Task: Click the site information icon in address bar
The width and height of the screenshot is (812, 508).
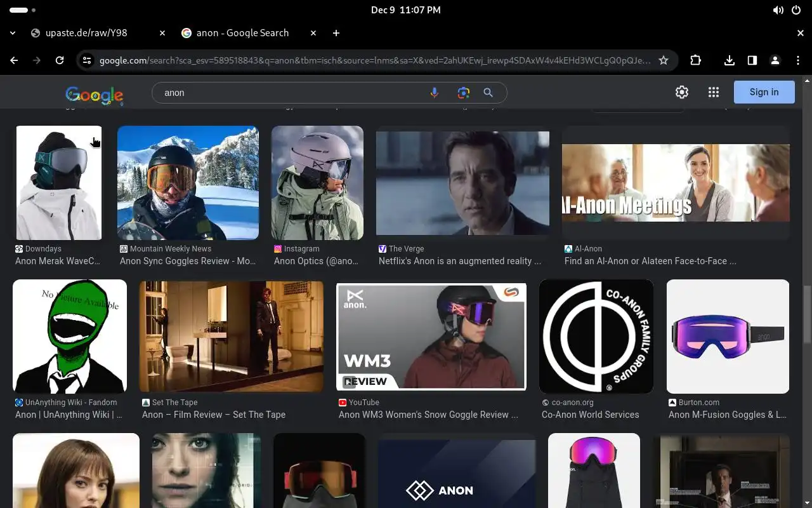Action: click(x=88, y=60)
